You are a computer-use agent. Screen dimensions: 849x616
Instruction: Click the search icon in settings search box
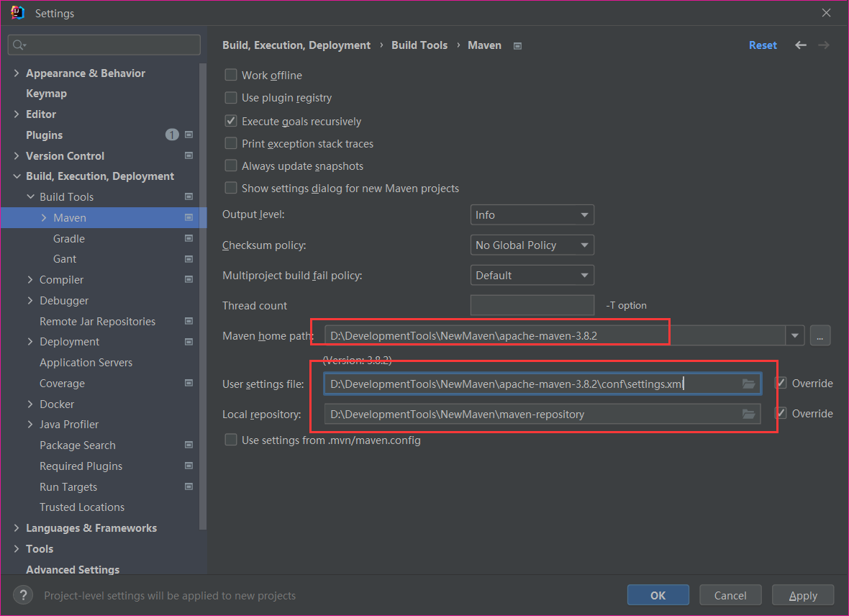pyautogui.click(x=19, y=45)
